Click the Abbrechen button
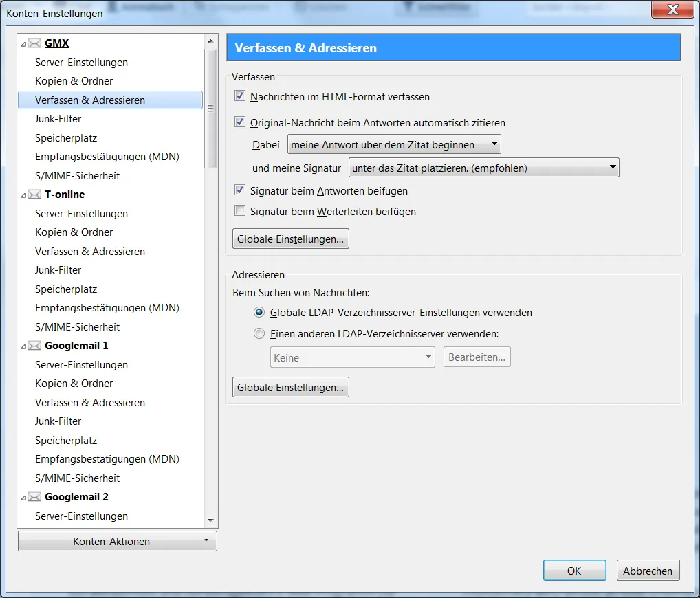 point(648,571)
